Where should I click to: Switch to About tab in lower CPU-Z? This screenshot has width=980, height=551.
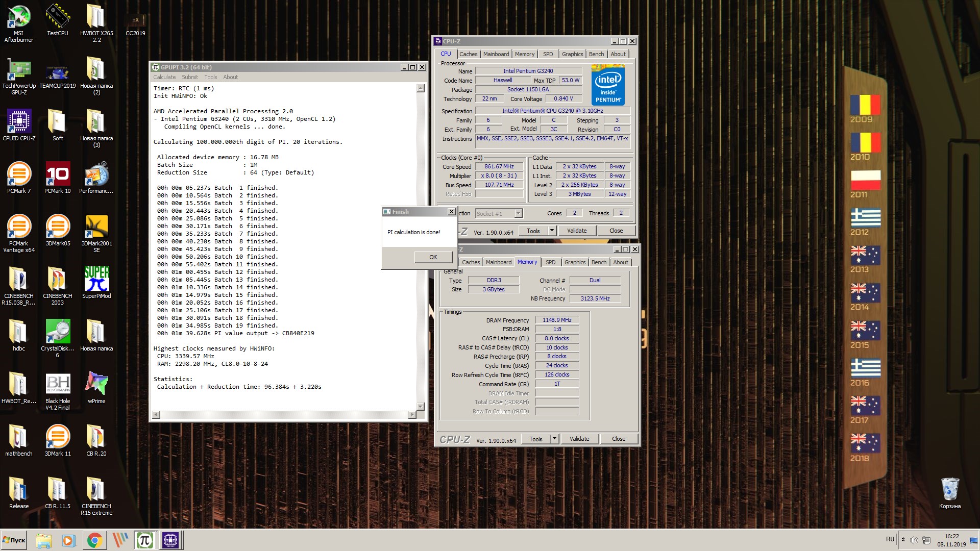tap(621, 262)
